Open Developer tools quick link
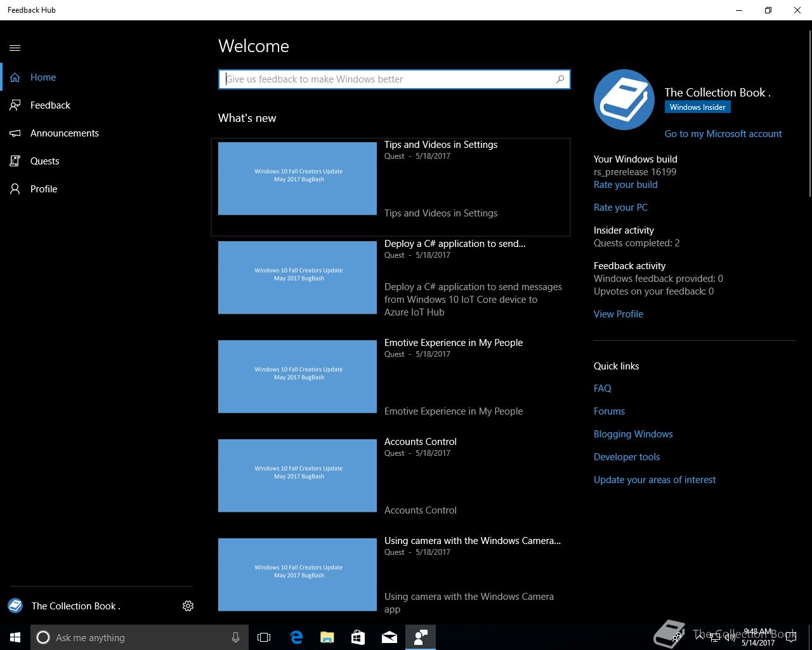Image resolution: width=812 pixels, height=650 pixels. (627, 457)
